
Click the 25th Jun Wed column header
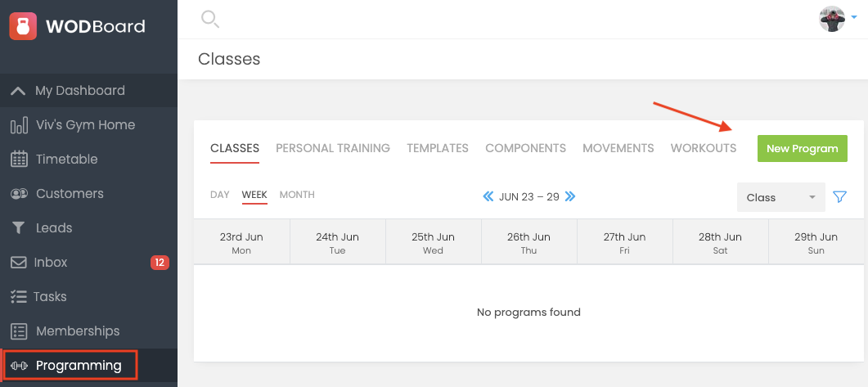433,242
